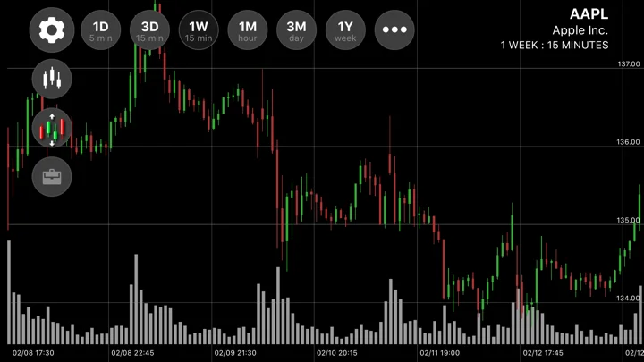The height and width of the screenshot is (362, 644).
Task: Switch to 3D 15 min timeframe
Action: pos(149,30)
